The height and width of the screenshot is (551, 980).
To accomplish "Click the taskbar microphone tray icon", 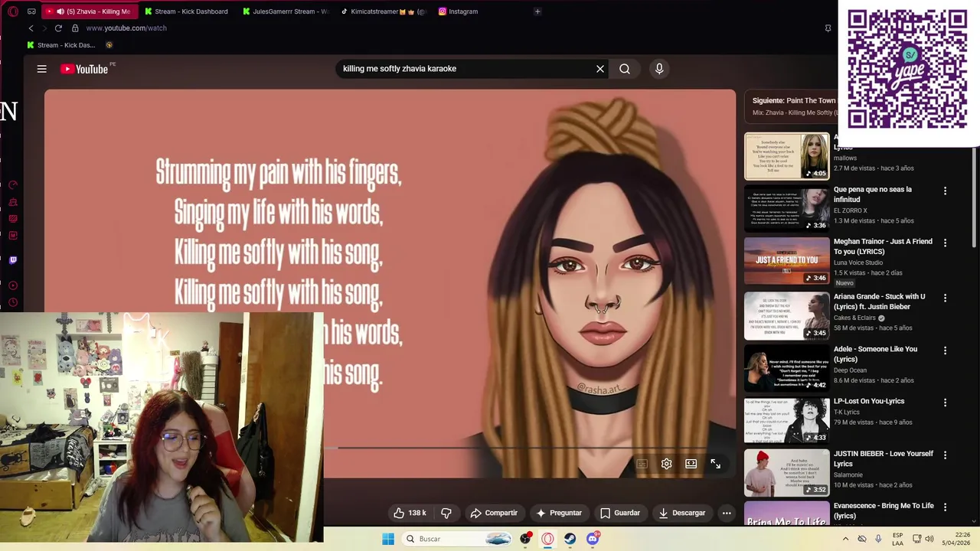I will [878, 539].
